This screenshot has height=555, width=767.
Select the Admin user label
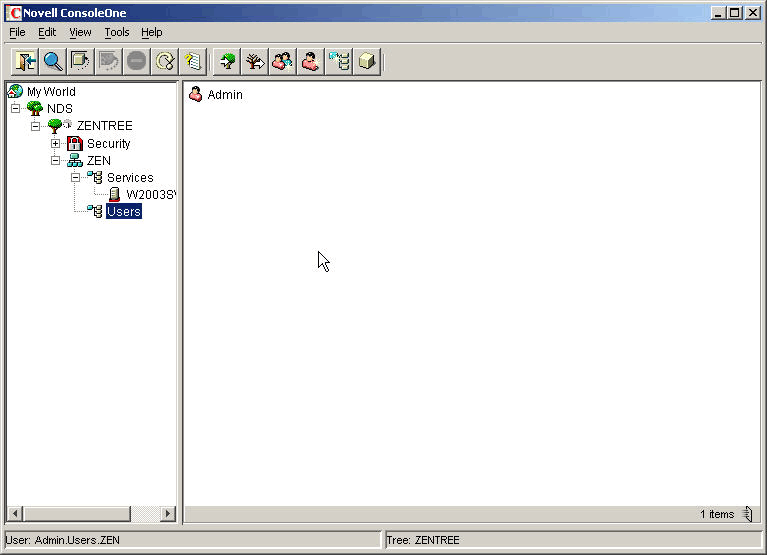[x=225, y=94]
